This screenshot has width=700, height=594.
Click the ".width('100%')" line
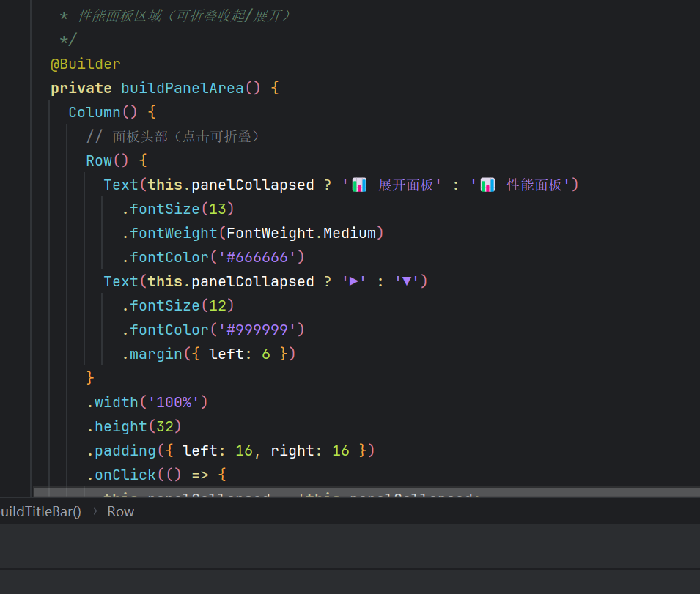(147, 403)
